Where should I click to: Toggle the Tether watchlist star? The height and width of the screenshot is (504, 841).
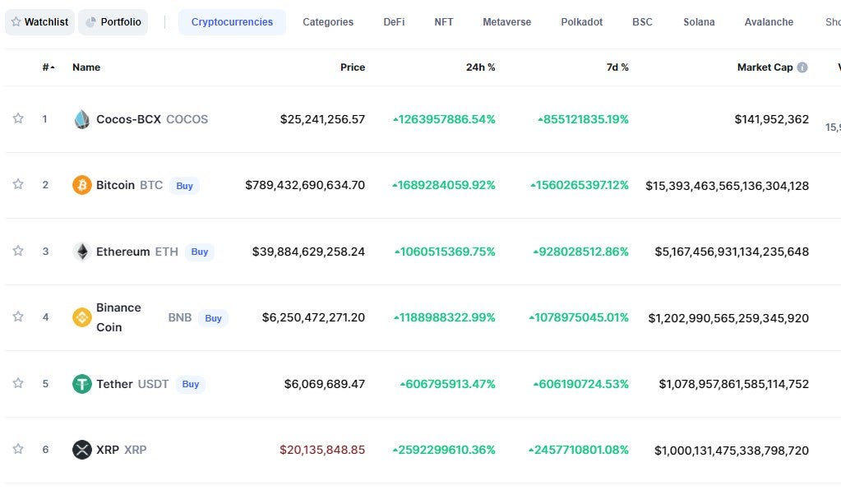(x=18, y=383)
